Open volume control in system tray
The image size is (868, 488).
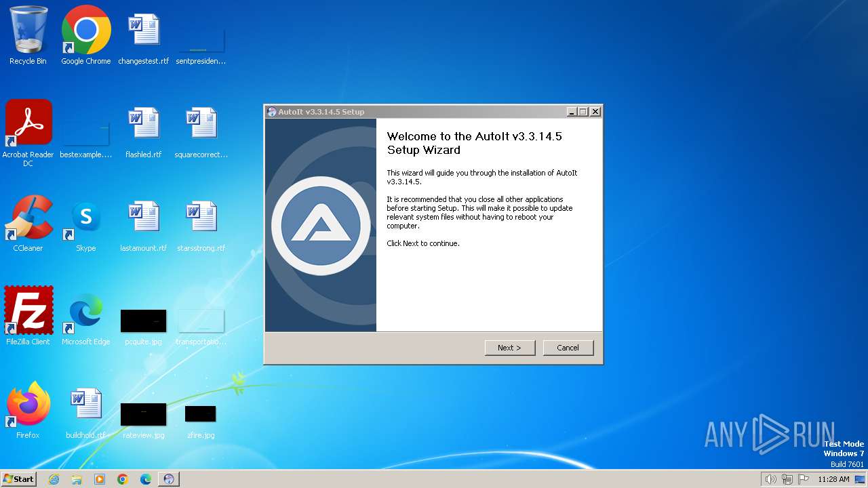coord(770,479)
